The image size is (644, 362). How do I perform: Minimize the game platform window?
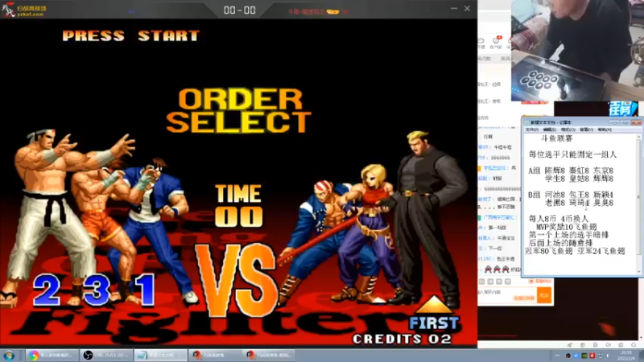pyautogui.click(x=454, y=9)
